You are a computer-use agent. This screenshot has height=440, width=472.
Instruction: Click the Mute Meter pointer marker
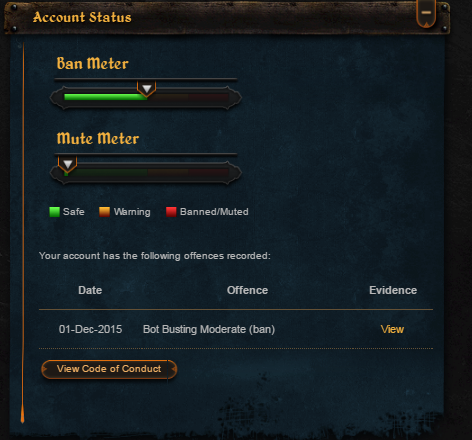[68, 164]
